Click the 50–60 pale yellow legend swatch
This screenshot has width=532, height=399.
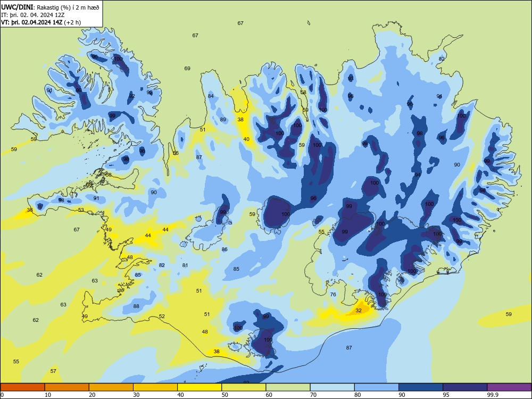click(x=244, y=387)
